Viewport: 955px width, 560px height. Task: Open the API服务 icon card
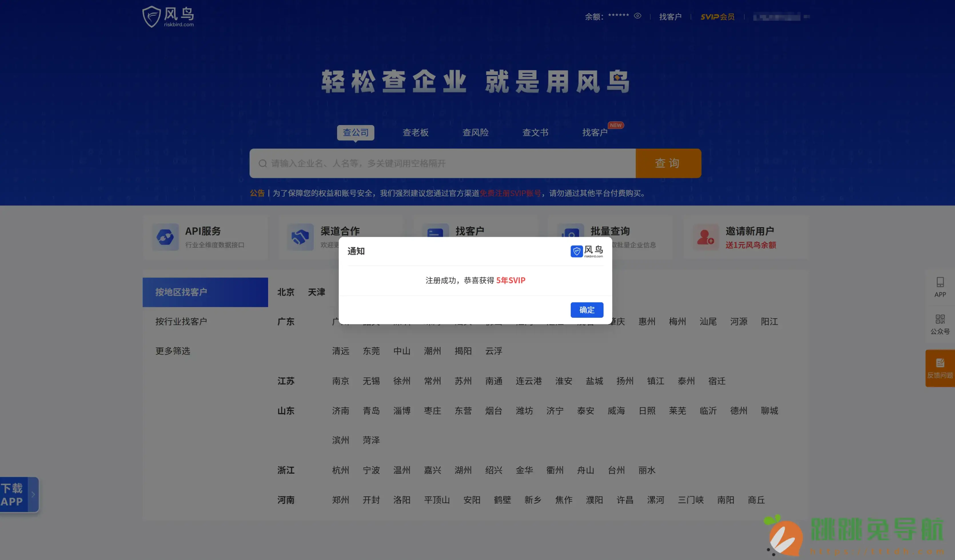click(165, 237)
